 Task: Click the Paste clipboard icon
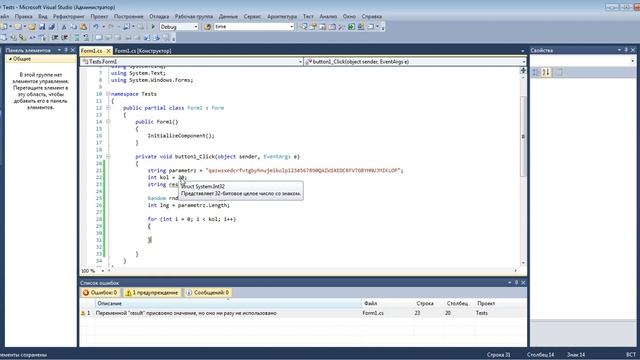(83, 27)
